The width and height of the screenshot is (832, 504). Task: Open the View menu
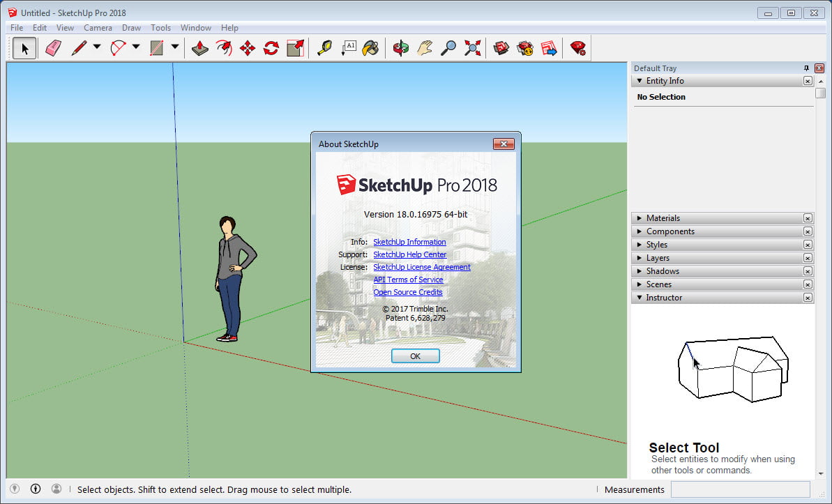coord(66,28)
